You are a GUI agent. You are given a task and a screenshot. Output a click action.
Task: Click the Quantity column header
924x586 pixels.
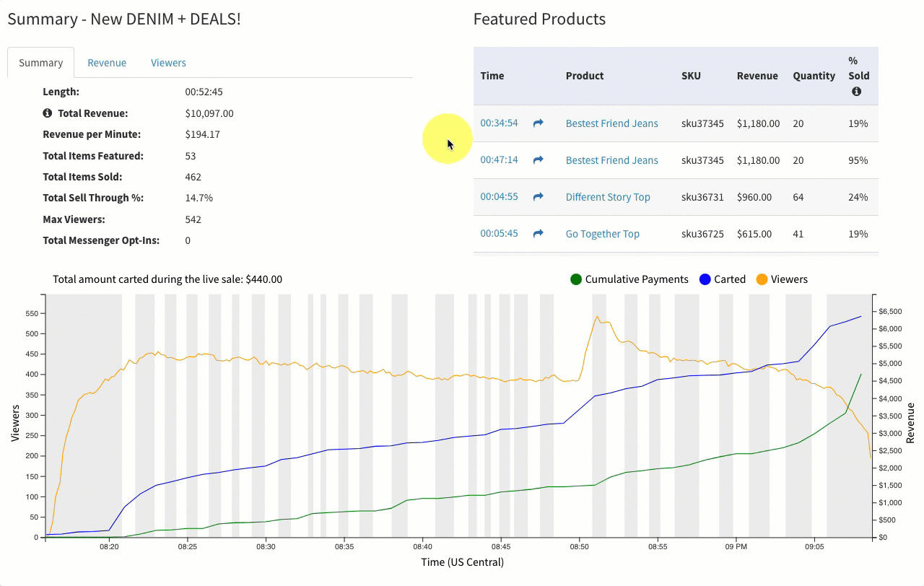point(814,76)
